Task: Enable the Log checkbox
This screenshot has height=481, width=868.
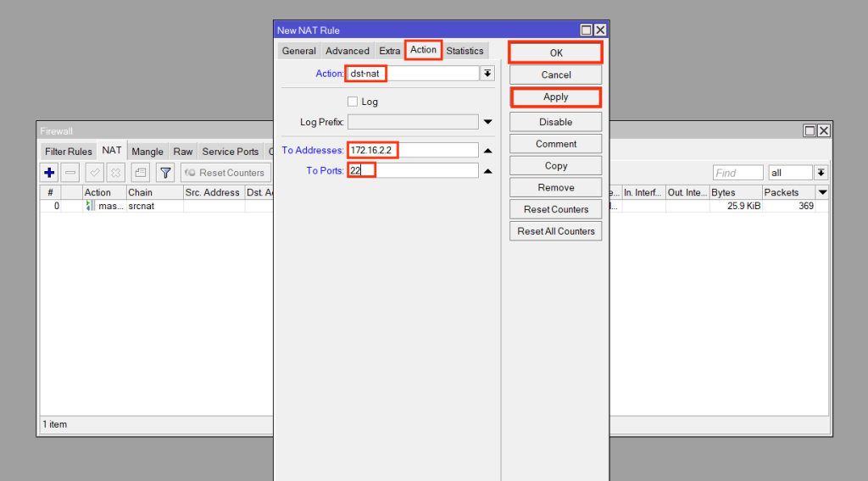Action: (353, 102)
